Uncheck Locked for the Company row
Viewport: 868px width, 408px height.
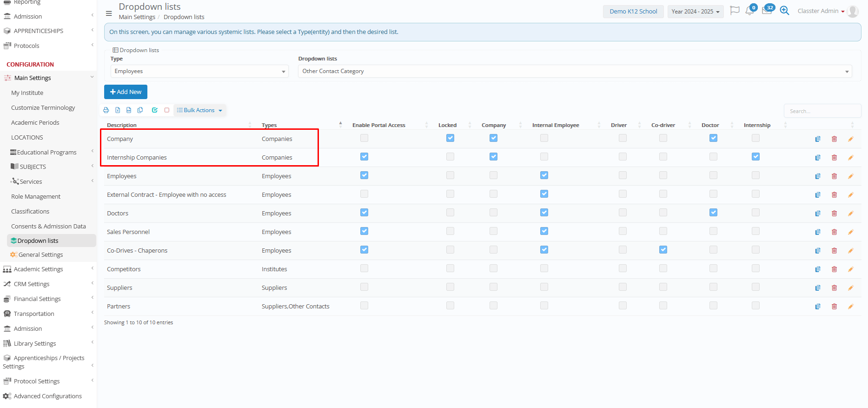[x=450, y=138]
